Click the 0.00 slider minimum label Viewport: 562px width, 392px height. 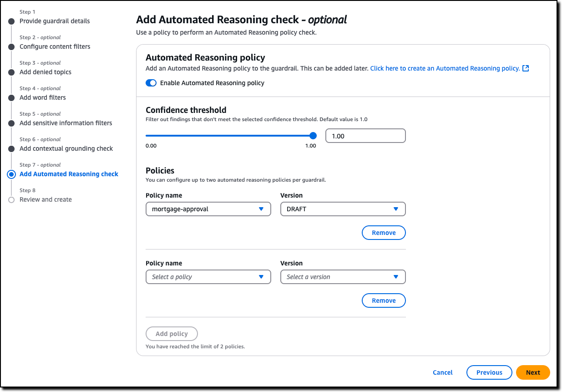tap(151, 146)
